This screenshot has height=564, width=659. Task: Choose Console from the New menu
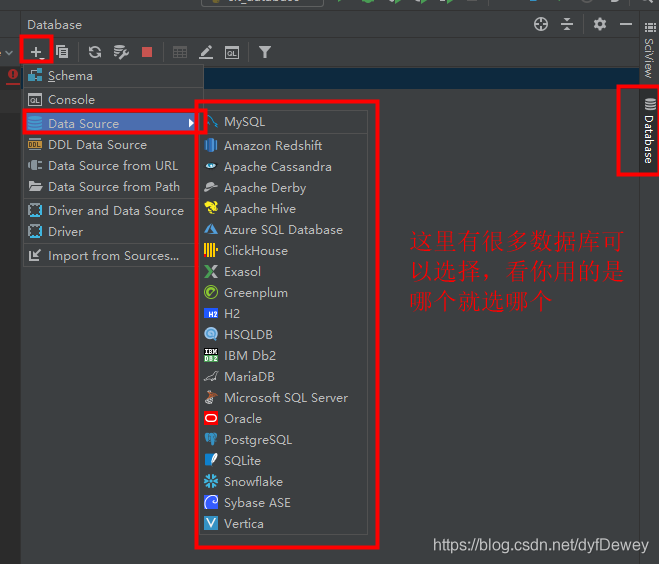113,100
